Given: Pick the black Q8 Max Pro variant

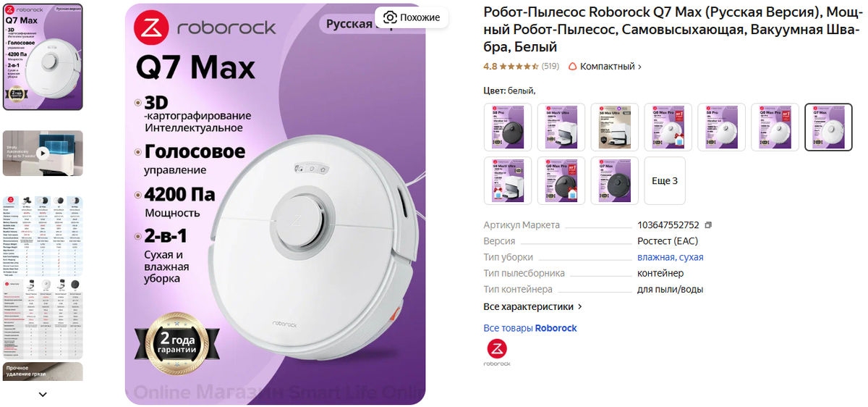Looking at the screenshot, I should pos(561,181).
